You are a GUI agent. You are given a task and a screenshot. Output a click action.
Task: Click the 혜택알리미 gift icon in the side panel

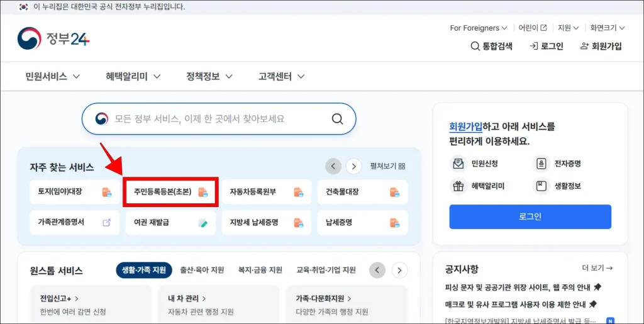pos(458,186)
